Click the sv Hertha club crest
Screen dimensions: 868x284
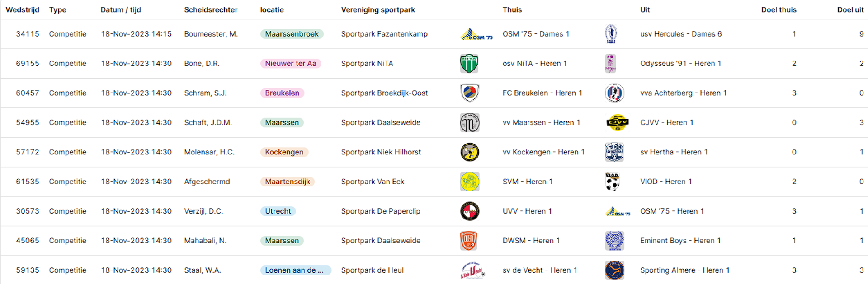(614, 152)
